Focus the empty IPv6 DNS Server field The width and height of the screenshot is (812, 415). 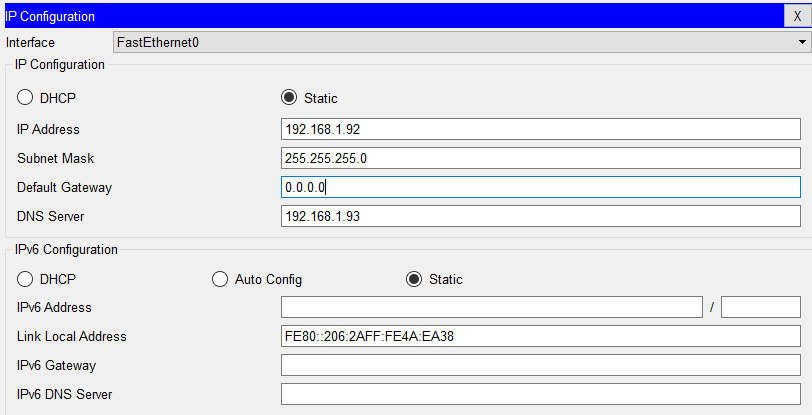(x=541, y=394)
